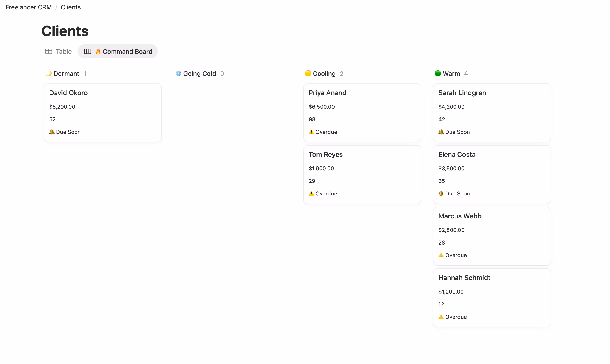Click the $1,200.00 value on Hannah Schmidt
The height and width of the screenshot is (364, 610).
click(451, 292)
